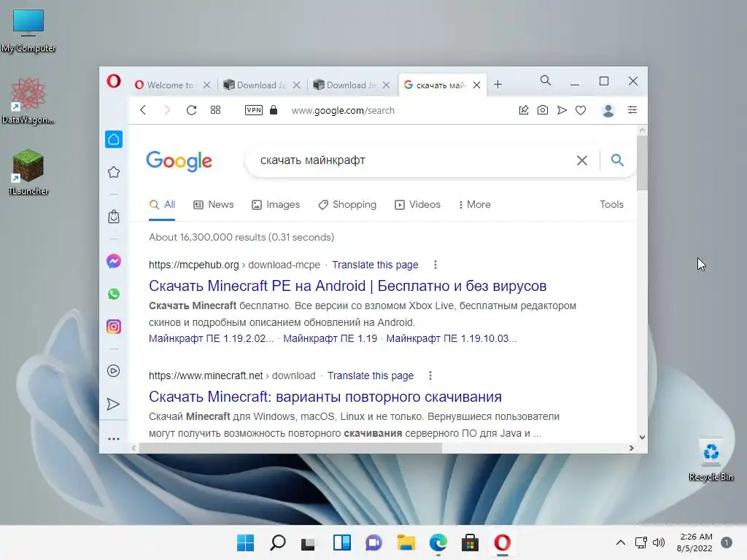Image resolution: width=747 pixels, height=560 pixels.
Task: Translate the mcpehub.org result page
Action: [x=375, y=265]
